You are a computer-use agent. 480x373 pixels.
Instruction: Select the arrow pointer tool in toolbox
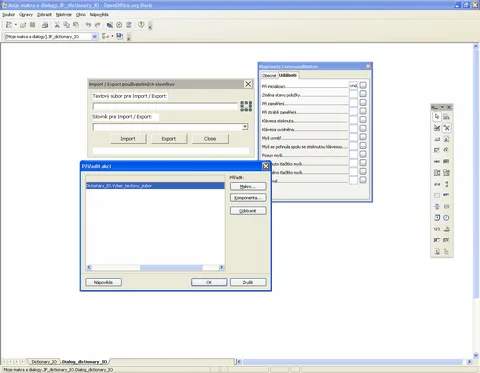click(437, 117)
